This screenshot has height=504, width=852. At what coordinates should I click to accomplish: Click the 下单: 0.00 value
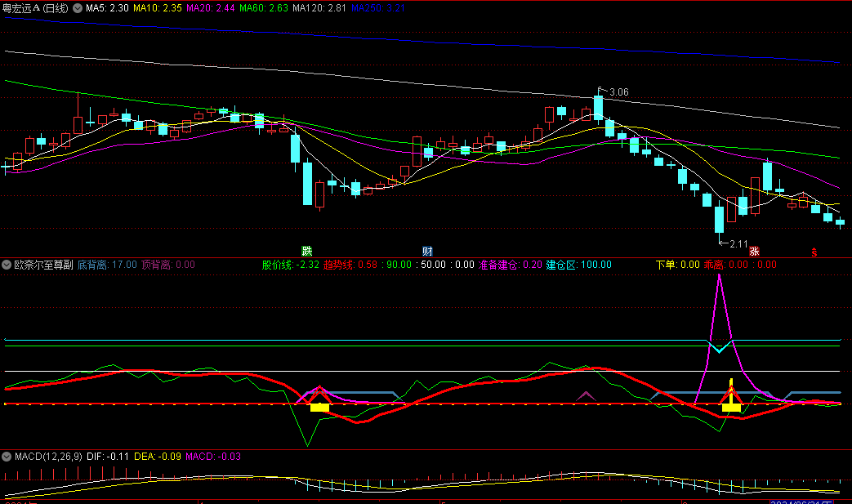point(677,265)
